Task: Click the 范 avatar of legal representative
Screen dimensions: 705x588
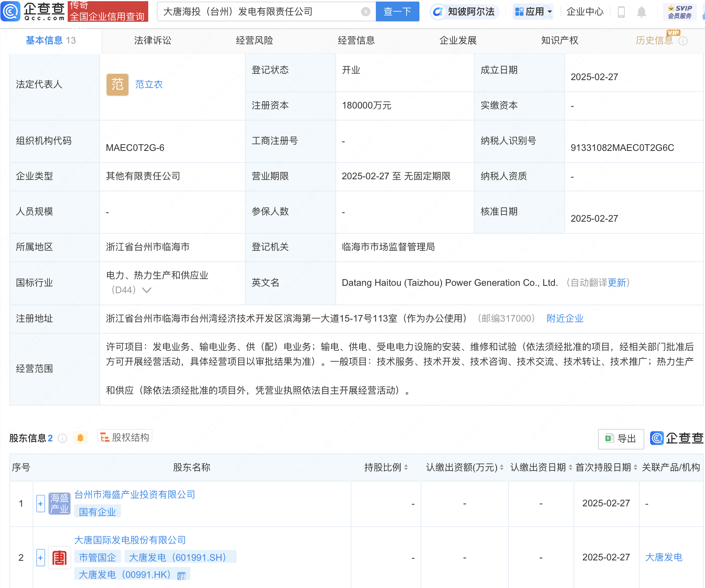Action: click(x=117, y=84)
